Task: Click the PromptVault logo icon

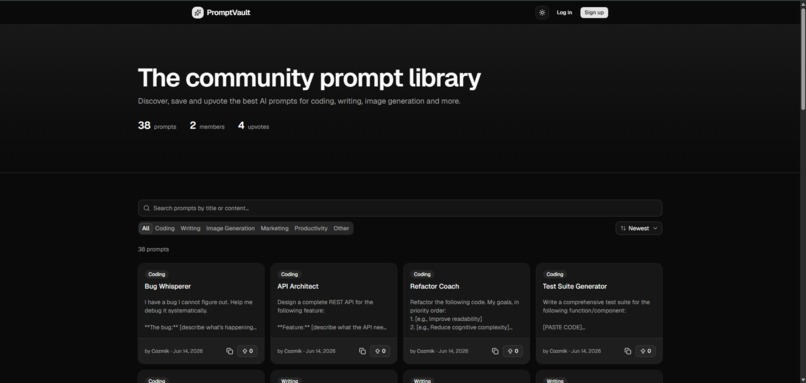Action: (197, 13)
